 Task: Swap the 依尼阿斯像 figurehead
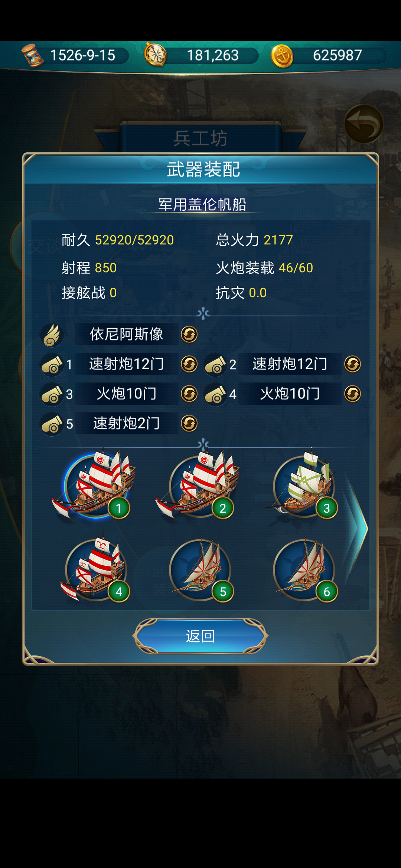tap(189, 334)
